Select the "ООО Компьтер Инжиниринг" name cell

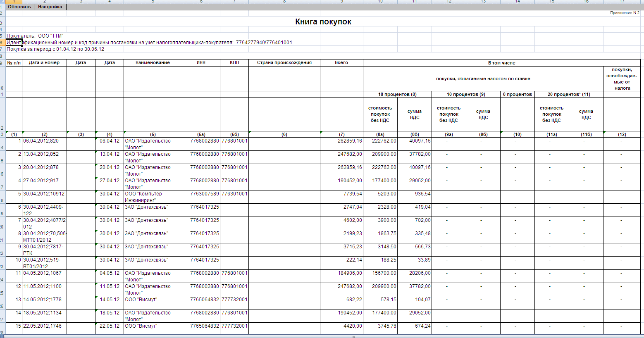(x=153, y=197)
